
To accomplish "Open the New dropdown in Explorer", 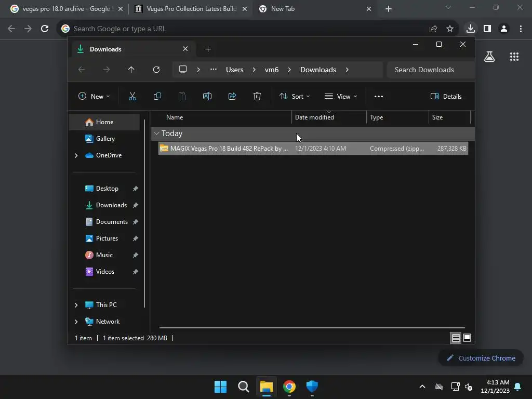I will click(94, 96).
